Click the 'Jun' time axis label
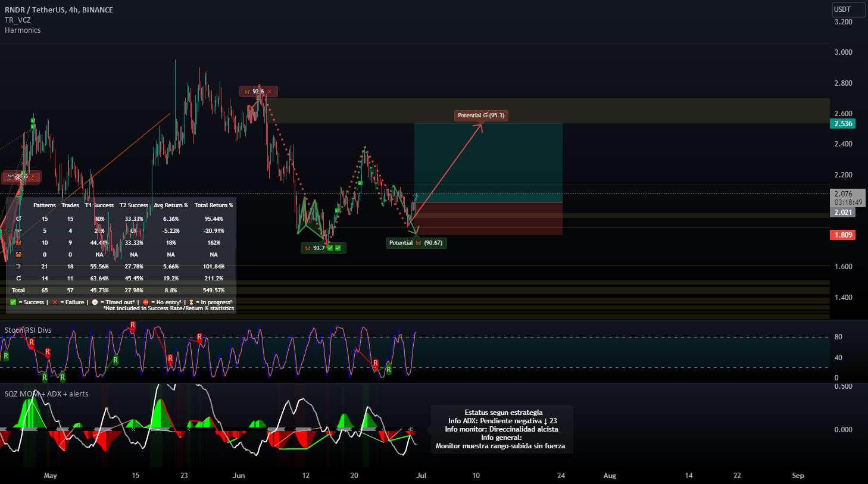The height and width of the screenshot is (484, 868). tap(239, 476)
